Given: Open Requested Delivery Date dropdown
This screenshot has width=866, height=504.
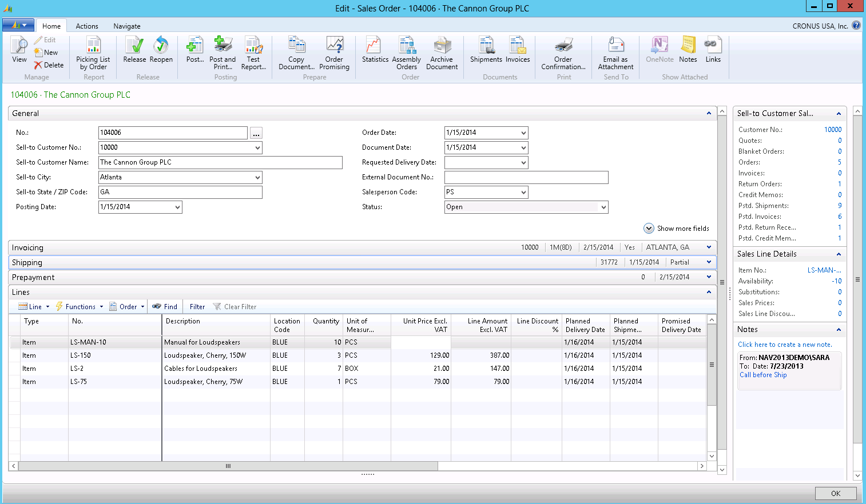Looking at the screenshot, I should (523, 162).
